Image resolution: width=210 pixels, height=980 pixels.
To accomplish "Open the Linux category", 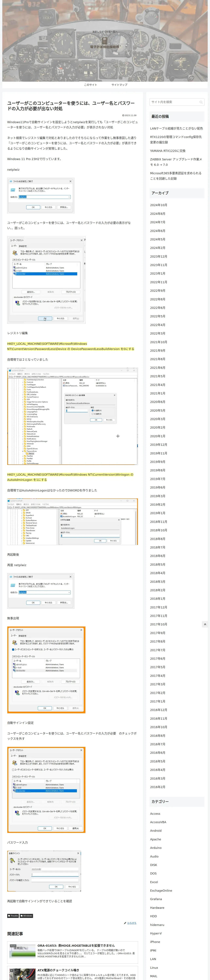I will click(154, 967).
